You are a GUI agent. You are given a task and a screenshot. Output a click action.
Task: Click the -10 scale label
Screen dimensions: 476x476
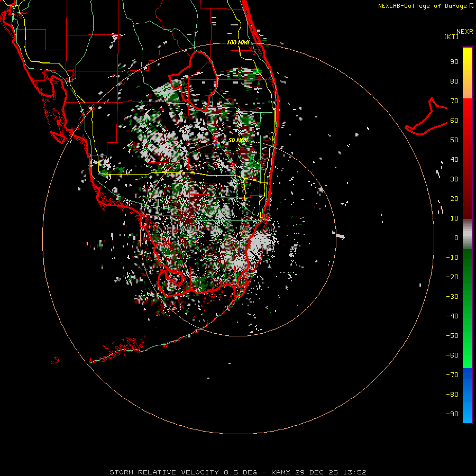(x=452, y=258)
